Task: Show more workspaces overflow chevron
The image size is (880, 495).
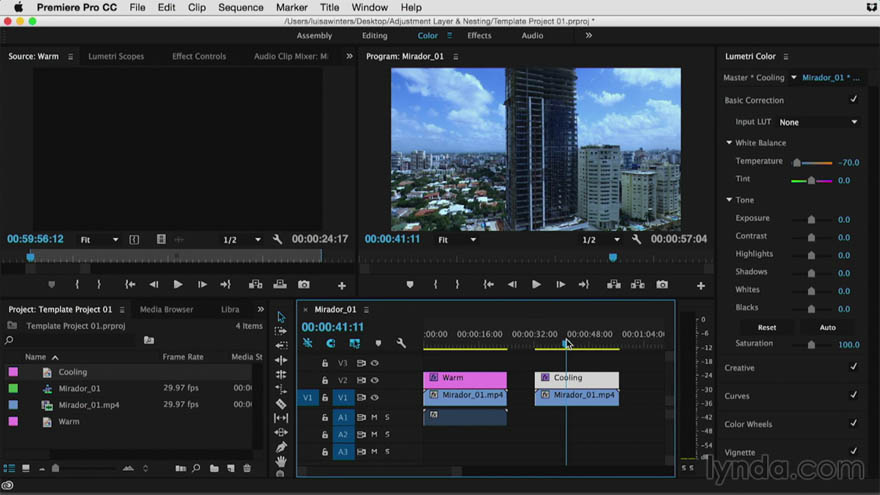Action: coord(588,35)
